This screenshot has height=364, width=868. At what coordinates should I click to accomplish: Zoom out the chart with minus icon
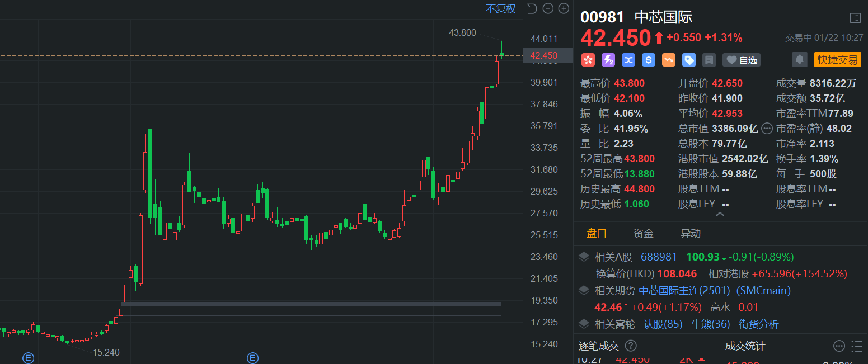point(548,8)
